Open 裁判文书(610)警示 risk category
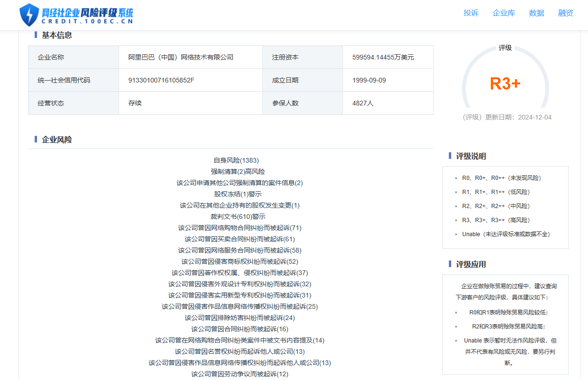Image resolution: width=588 pixels, height=380 pixels. coord(238,216)
